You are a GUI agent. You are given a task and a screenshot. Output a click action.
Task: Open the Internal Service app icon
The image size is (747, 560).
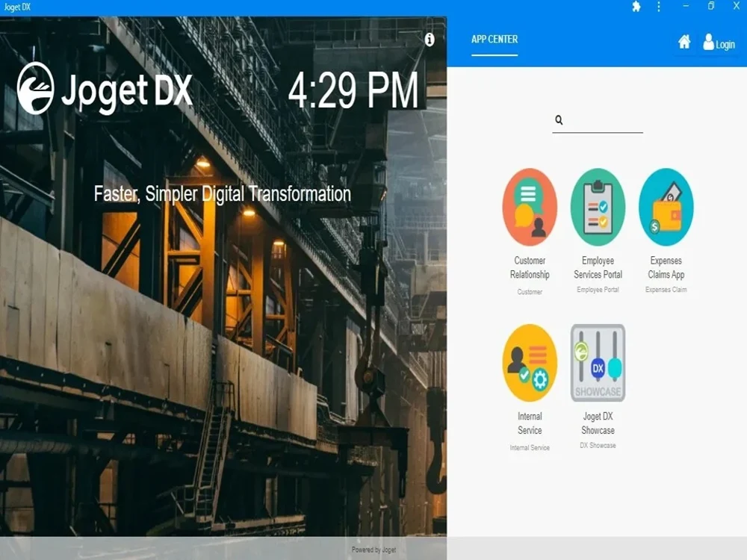tap(530, 363)
